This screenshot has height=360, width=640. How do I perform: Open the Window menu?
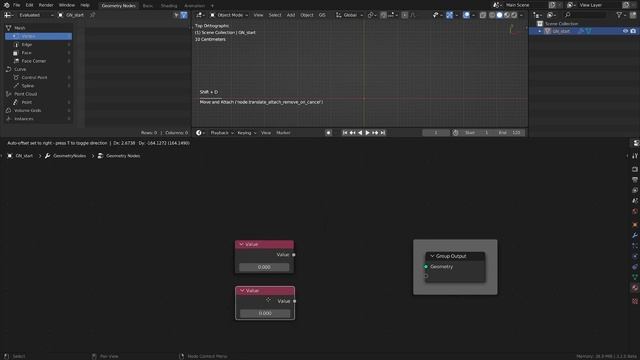[67, 5]
